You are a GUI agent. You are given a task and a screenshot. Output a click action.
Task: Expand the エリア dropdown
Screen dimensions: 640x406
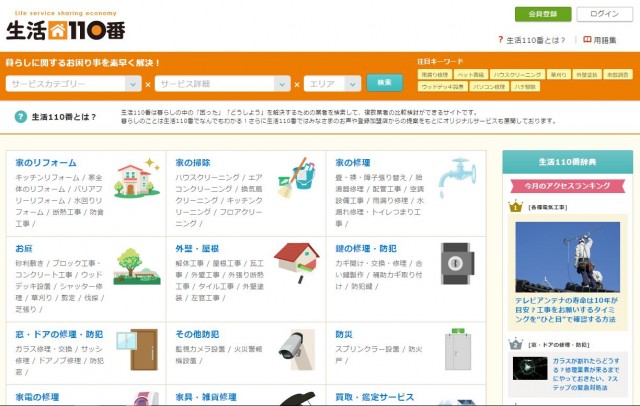coord(334,84)
